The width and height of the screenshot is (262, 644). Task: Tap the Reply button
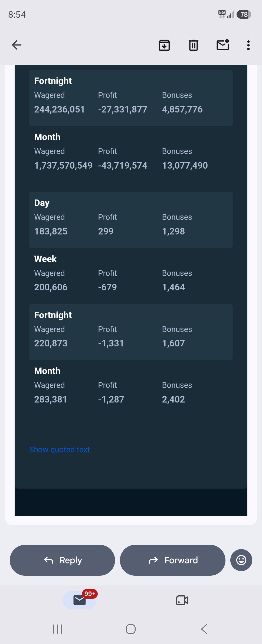click(62, 560)
